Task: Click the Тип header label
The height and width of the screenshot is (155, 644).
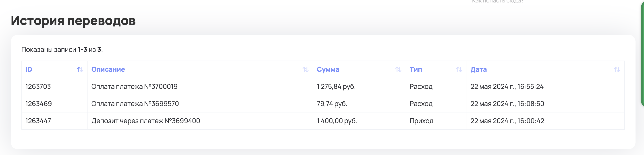Action: tap(415, 69)
